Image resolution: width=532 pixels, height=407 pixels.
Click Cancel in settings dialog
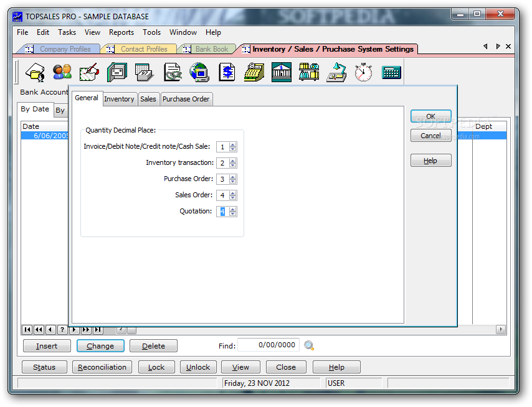431,136
